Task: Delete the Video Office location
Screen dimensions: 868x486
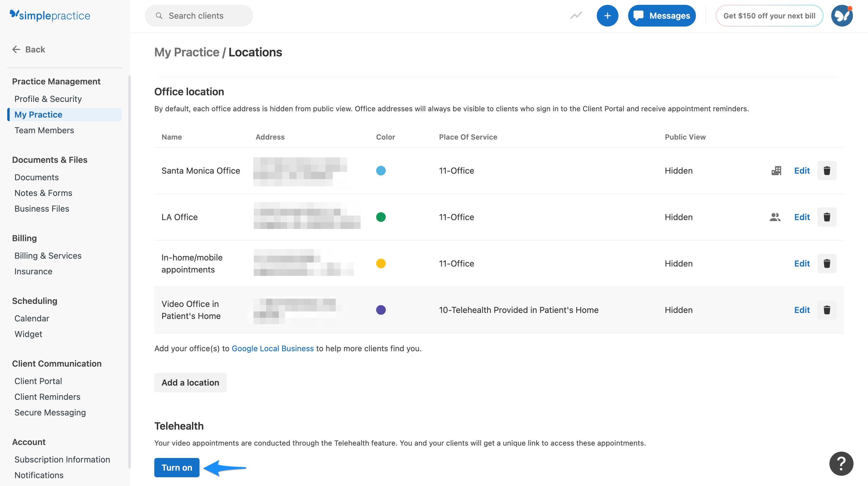Action: 827,310
